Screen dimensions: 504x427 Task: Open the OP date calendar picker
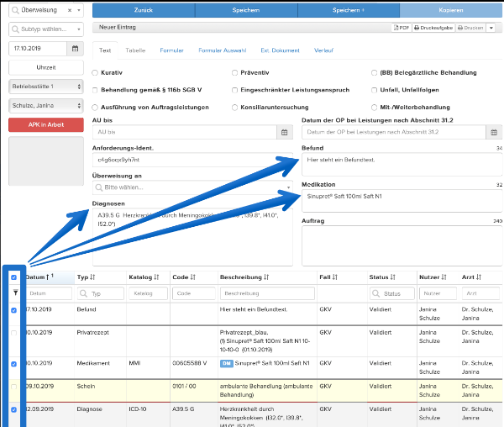tap(494, 132)
